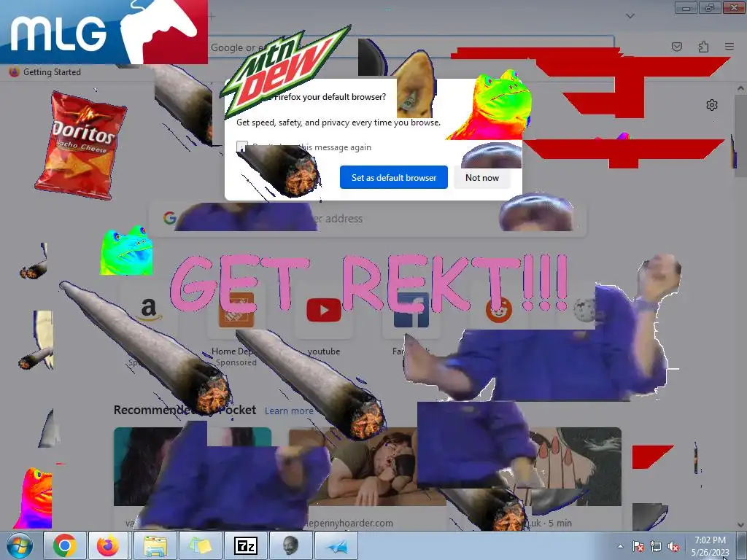Open the clock showing 7:02 PM
This screenshot has width=747, height=560.
pos(710,546)
